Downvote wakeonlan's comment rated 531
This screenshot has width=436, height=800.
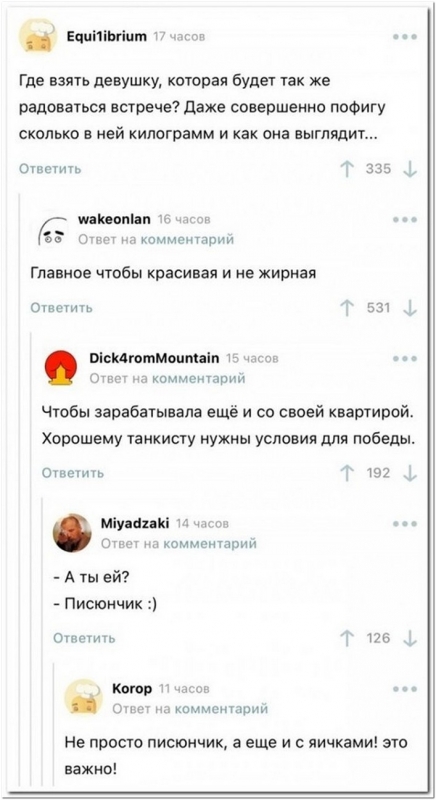pos(409,308)
